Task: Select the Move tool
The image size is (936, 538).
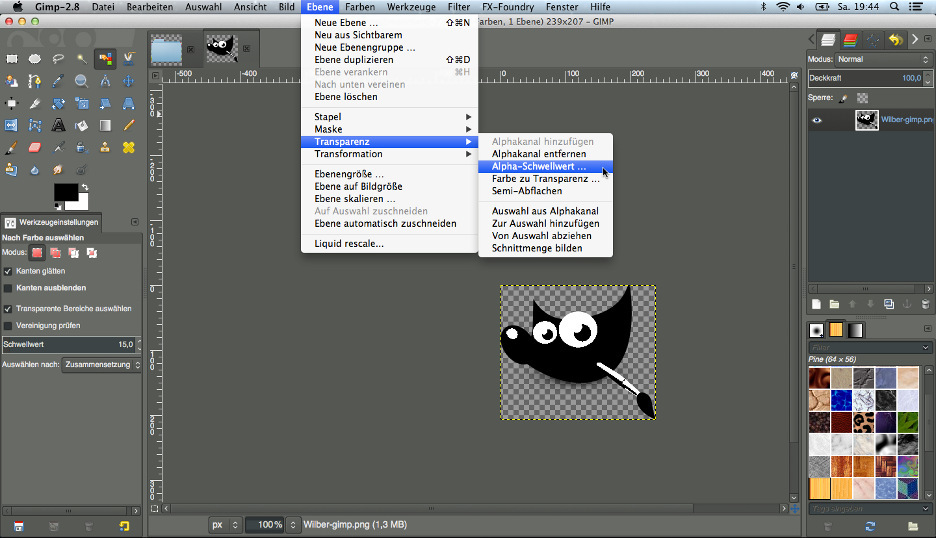Action: coord(128,81)
